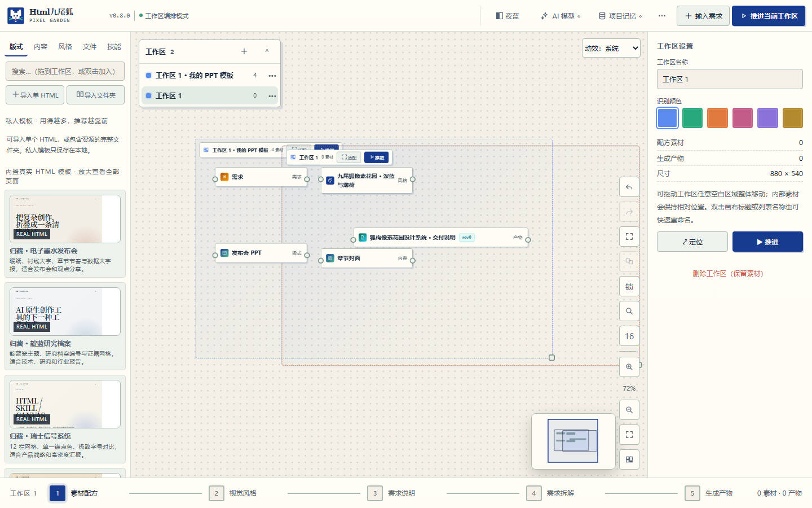Select step 2 视觉风格
812x508 pixels.
(233, 493)
